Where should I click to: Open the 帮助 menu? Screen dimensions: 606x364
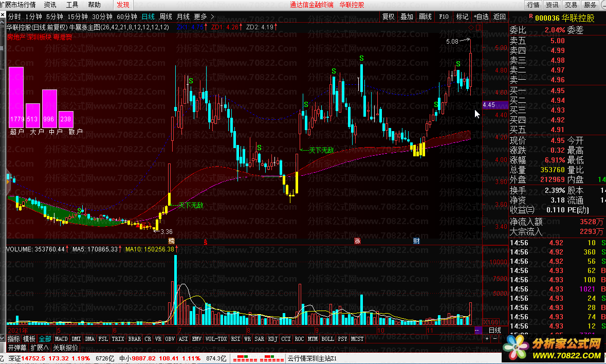tap(94, 5)
